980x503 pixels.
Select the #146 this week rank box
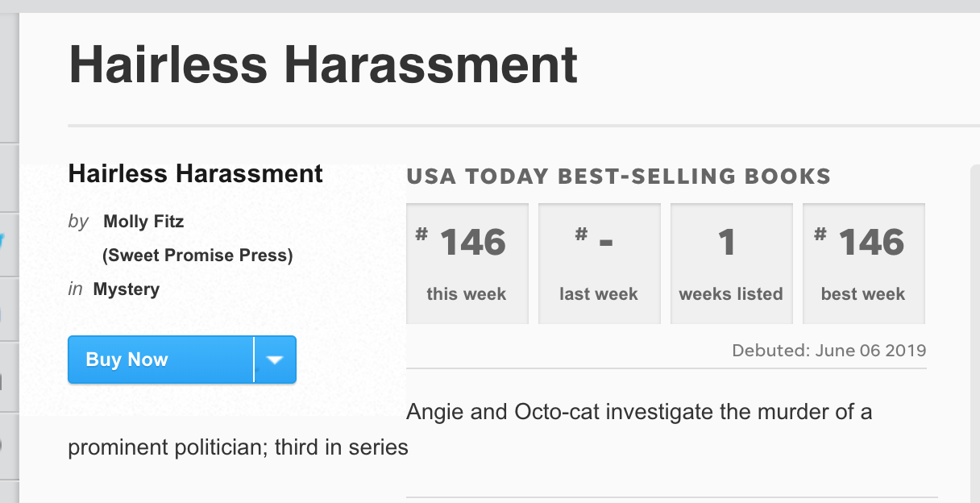pyautogui.click(x=467, y=264)
